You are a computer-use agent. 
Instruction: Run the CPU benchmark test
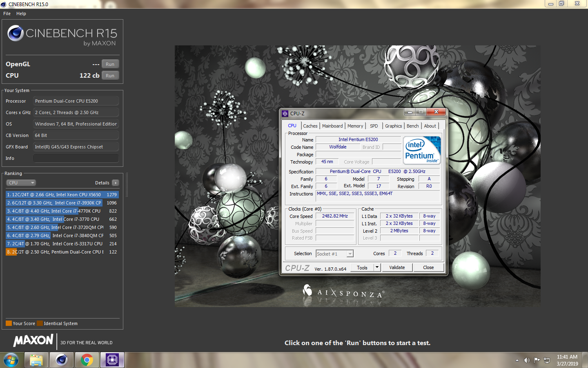(110, 76)
